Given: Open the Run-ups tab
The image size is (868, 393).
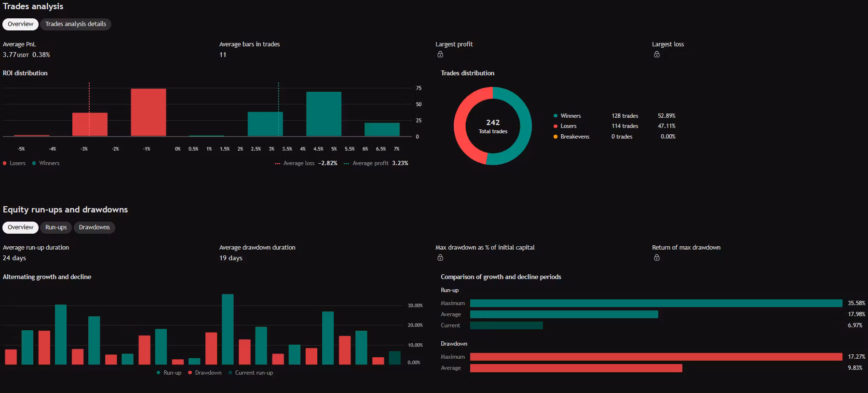Looking at the screenshot, I should (56, 227).
